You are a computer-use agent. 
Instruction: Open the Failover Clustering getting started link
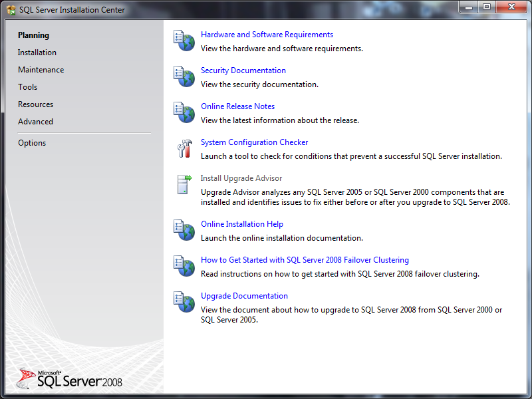point(305,260)
